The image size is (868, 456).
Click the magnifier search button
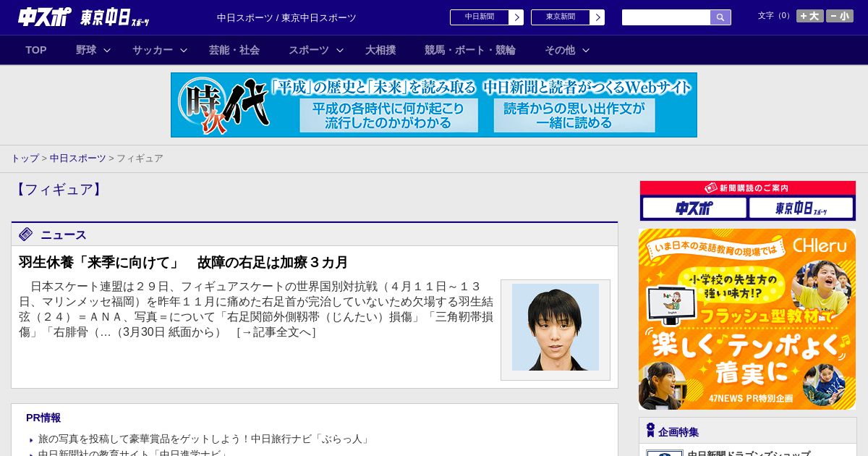[720, 17]
